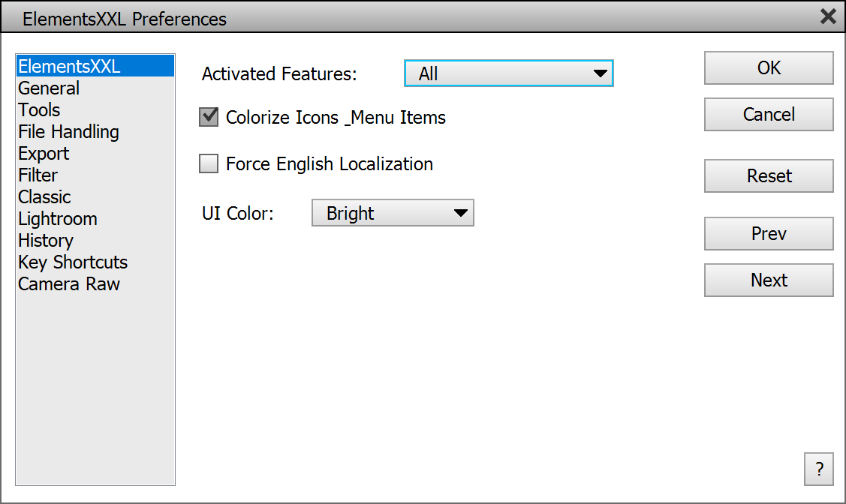Select Key Shortcuts in the sidebar list
Image resolution: width=846 pixels, height=504 pixels.
click(73, 262)
